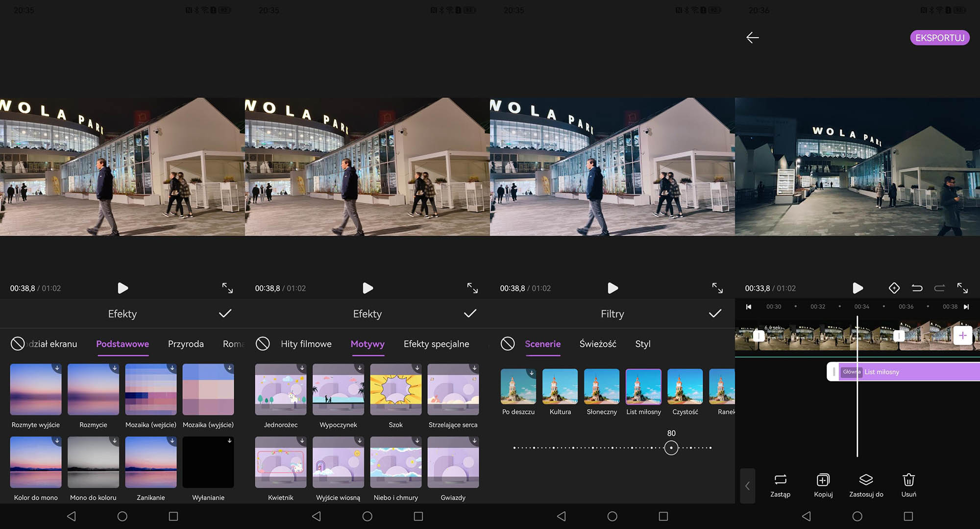Undo the last edit

click(917, 288)
